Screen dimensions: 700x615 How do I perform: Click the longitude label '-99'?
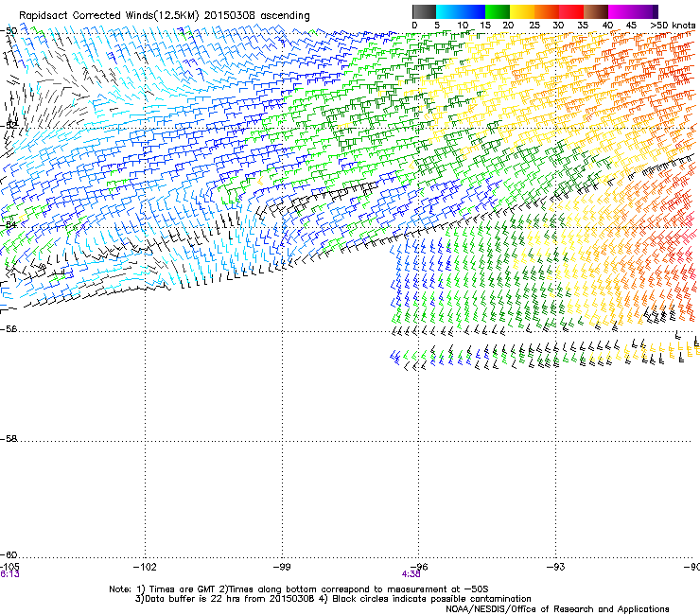click(282, 567)
